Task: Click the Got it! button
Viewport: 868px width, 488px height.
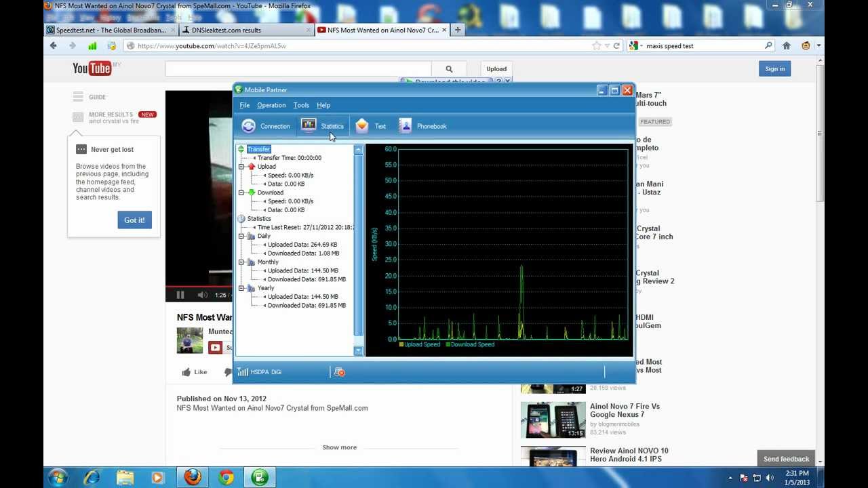Action: tap(134, 220)
